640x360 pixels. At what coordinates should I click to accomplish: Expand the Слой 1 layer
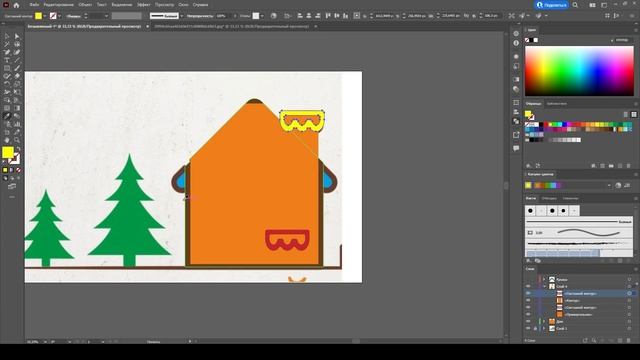coord(544,328)
